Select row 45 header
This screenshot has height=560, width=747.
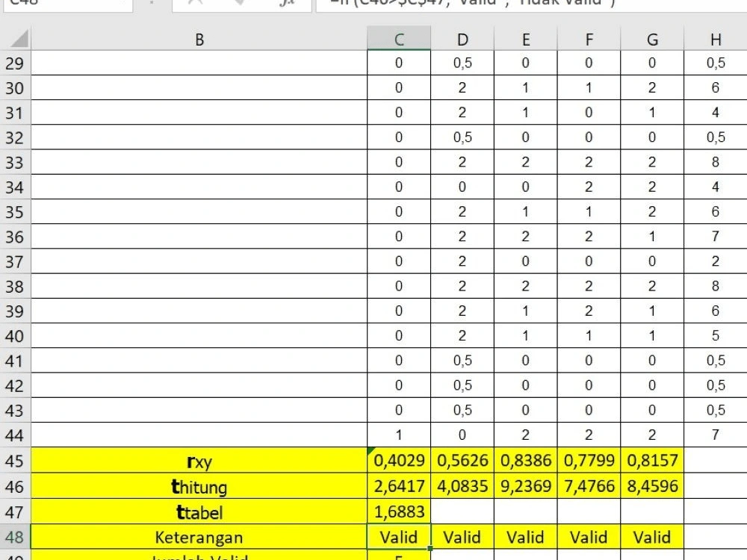[15, 460]
